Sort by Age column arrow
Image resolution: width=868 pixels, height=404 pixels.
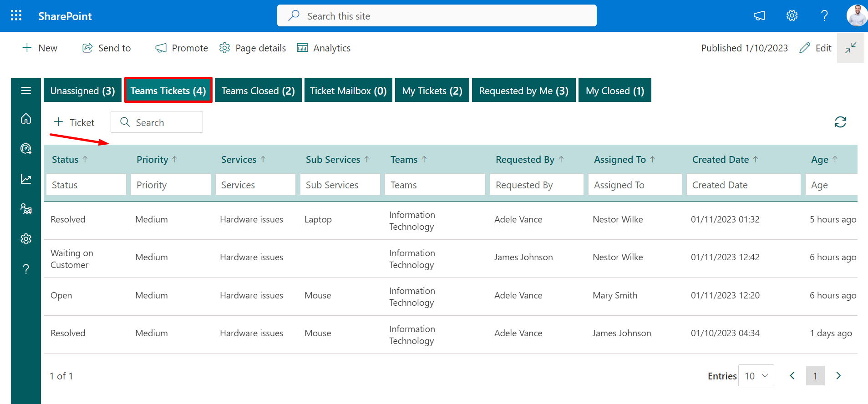[x=835, y=159]
